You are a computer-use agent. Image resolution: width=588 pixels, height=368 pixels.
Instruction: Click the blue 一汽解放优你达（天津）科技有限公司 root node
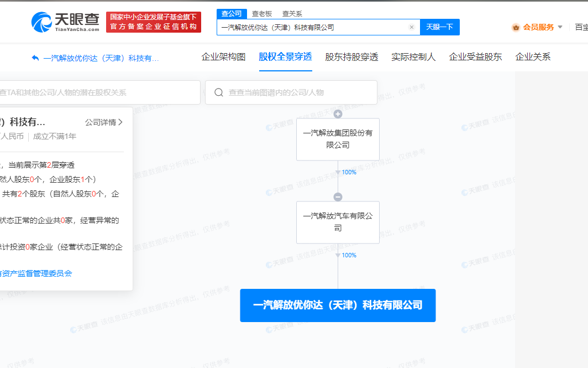(x=338, y=305)
